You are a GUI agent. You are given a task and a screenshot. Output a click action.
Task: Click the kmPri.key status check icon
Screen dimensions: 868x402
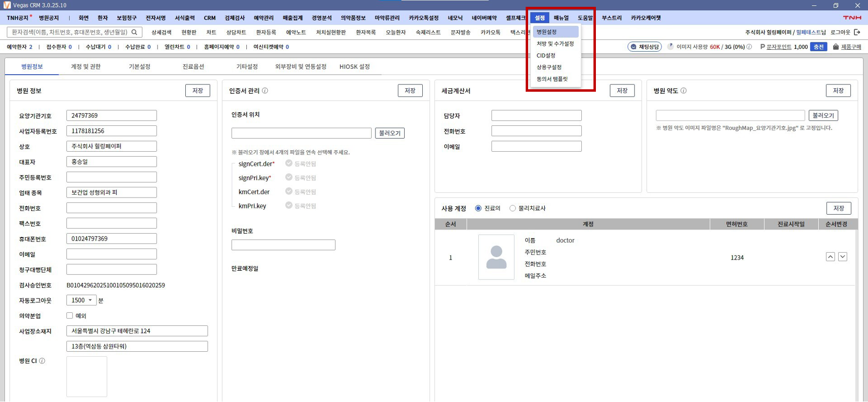point(289,205)
